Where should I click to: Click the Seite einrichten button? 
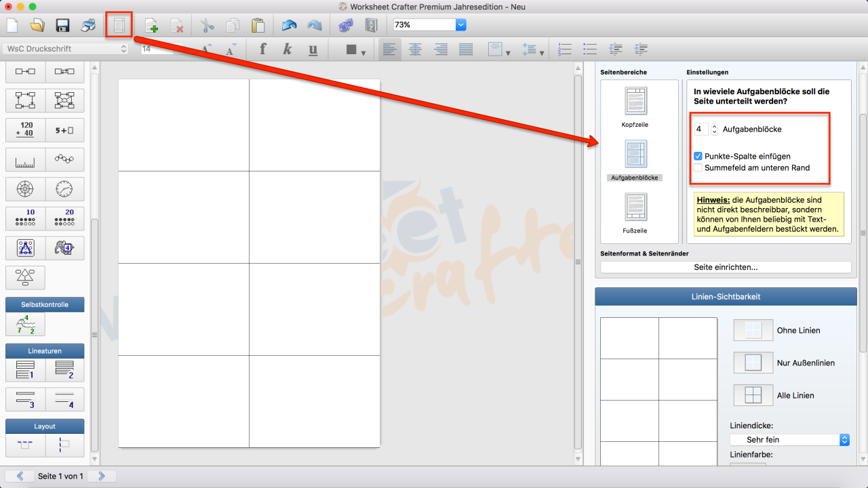coord(726,266)
